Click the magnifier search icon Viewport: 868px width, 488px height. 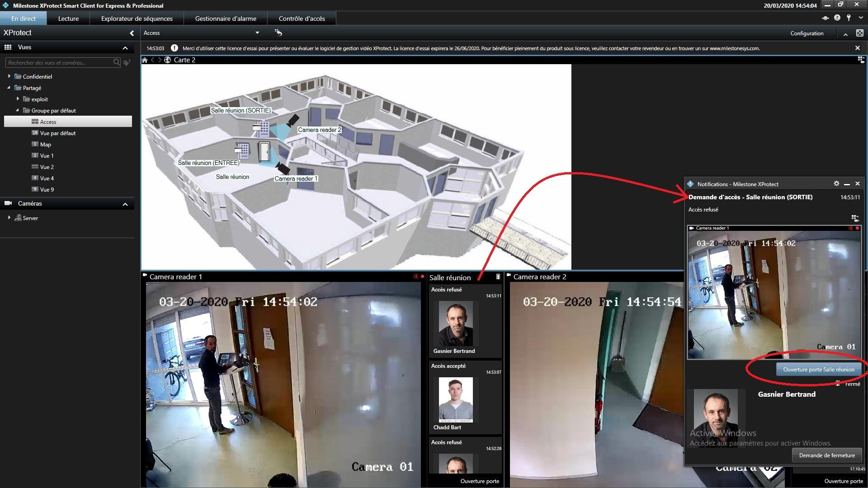tap(117, 62)
